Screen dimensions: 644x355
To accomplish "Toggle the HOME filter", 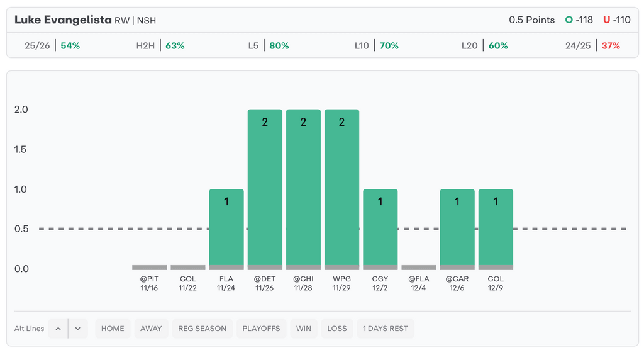I will [x=113, y=329].
